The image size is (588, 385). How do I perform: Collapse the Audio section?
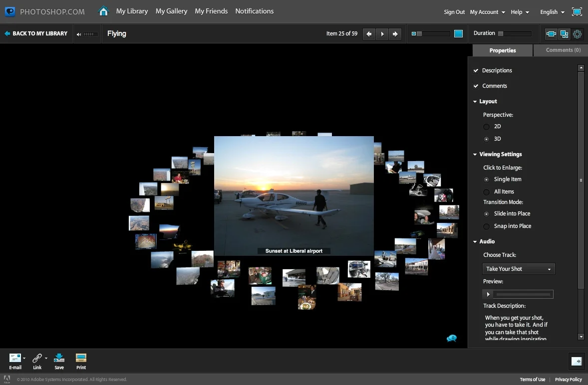pyautogui.click(x=475, y=241)
